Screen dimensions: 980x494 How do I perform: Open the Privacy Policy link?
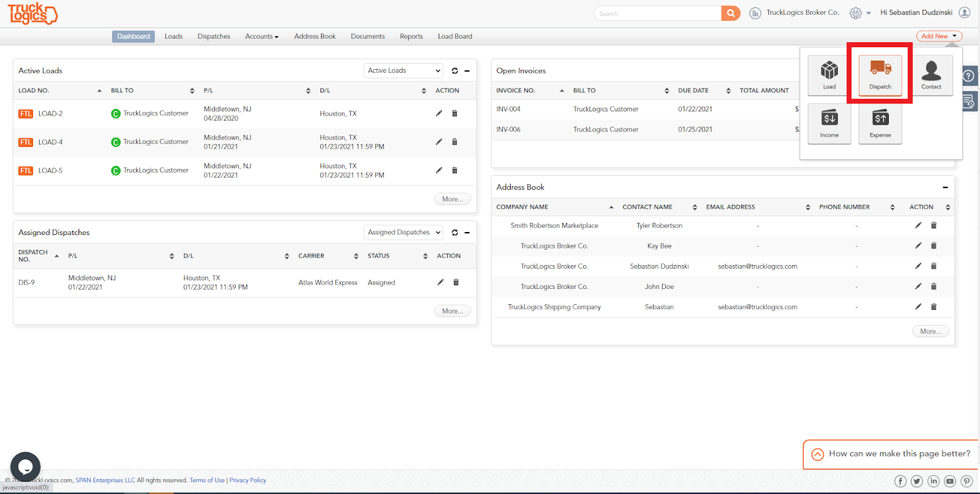click(248, 481)
